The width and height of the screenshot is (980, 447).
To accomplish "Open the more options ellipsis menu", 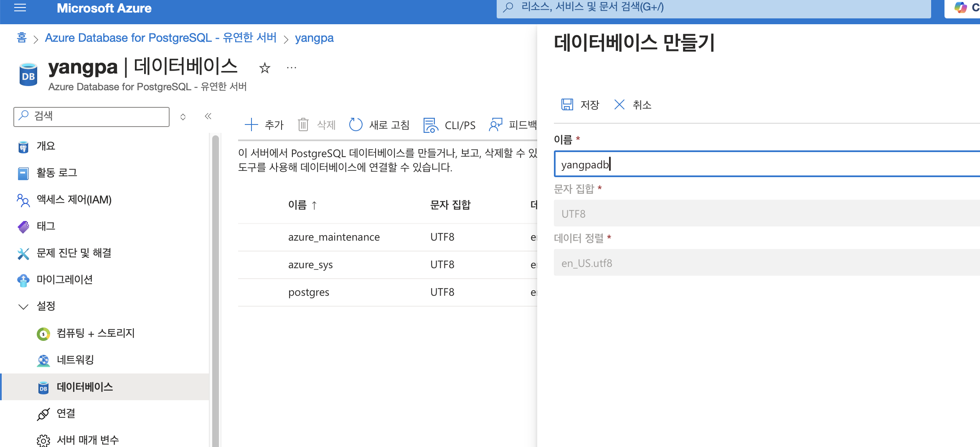I will point(292,67).
